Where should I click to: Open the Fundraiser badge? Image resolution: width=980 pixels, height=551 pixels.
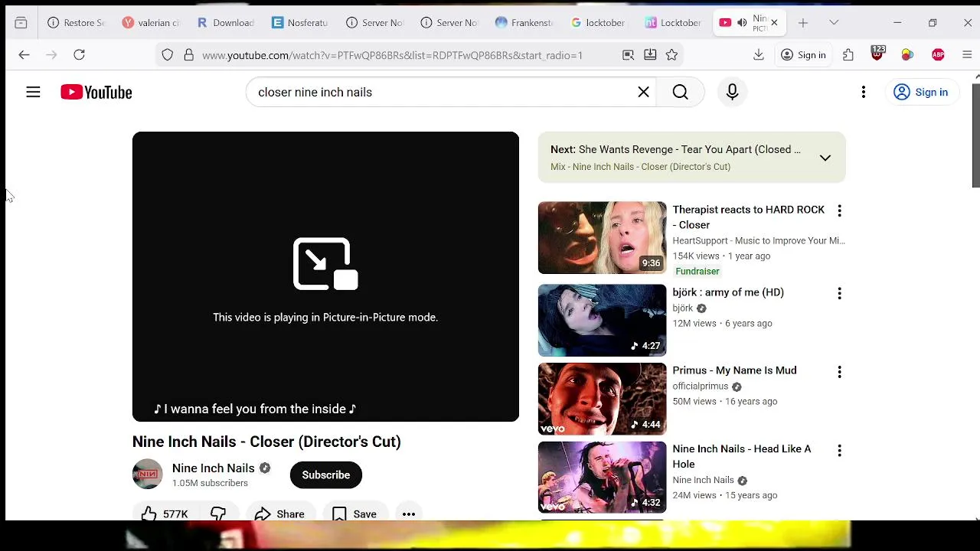coord(697,271)
